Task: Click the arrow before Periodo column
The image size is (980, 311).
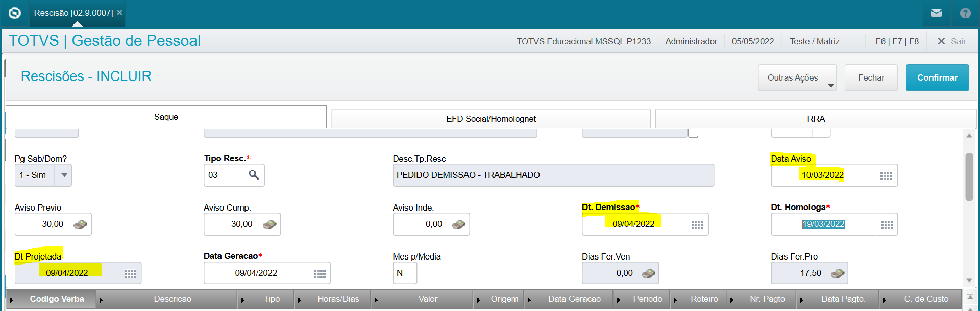Action: point(619,300)
